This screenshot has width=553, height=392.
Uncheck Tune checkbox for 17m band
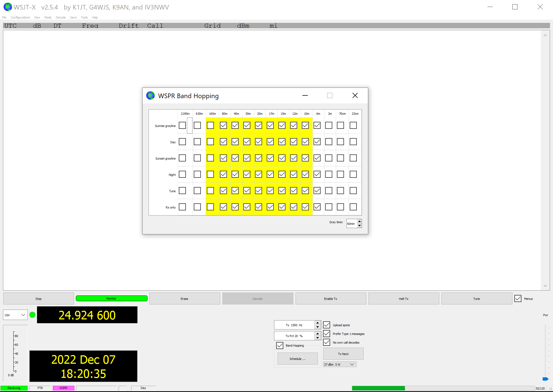point(270,191)
